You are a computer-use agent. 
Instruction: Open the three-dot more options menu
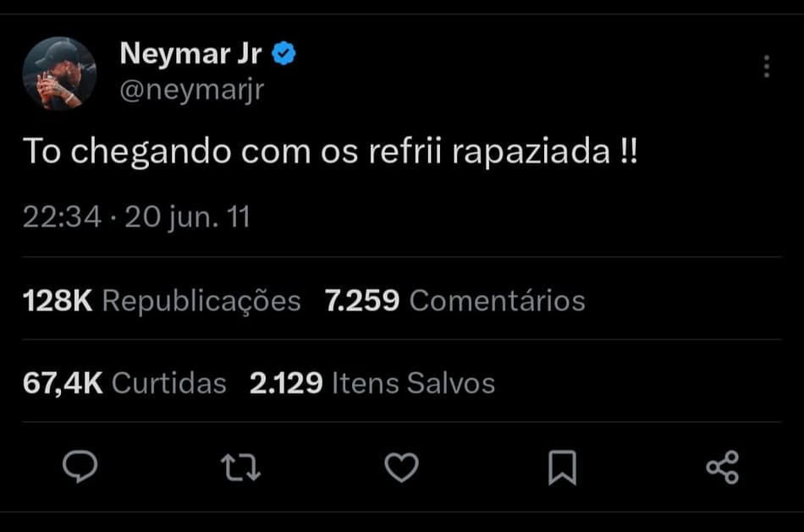766,67
